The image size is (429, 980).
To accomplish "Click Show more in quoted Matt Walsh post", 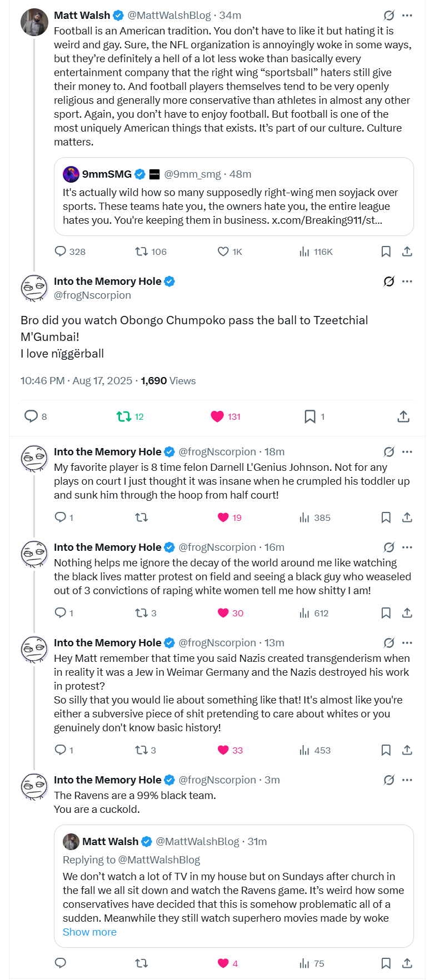I will coord(89,932).
